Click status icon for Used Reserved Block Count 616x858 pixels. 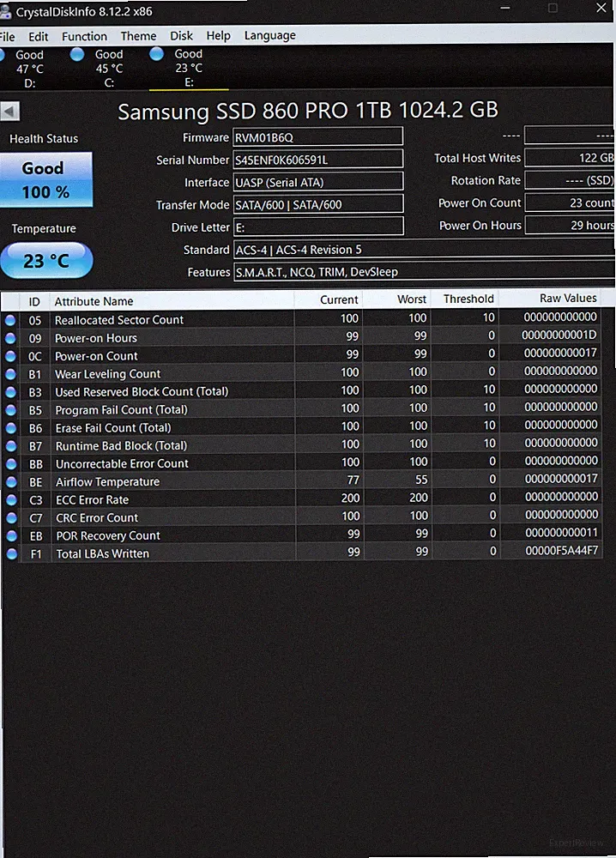10,392
